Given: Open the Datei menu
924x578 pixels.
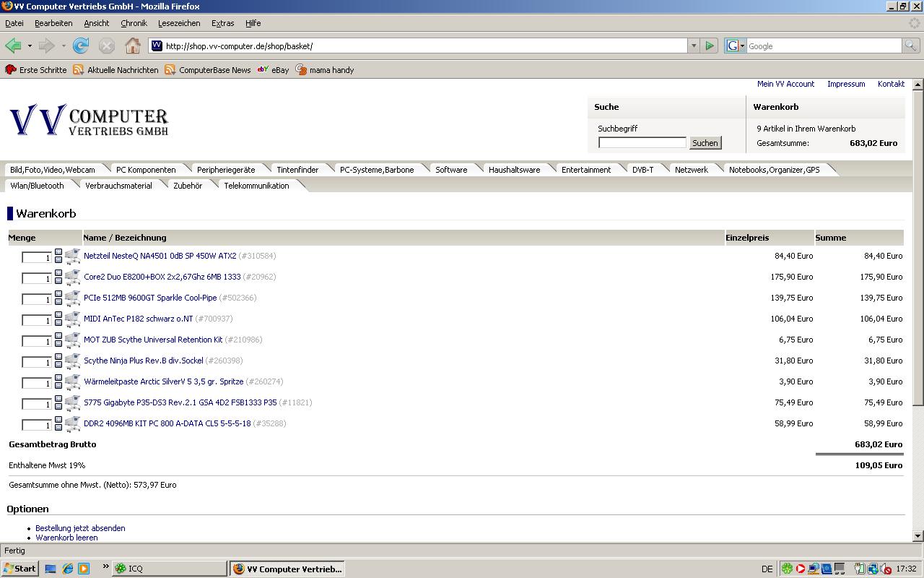Looking at the screenshot, I should click(x=14, y=23).
